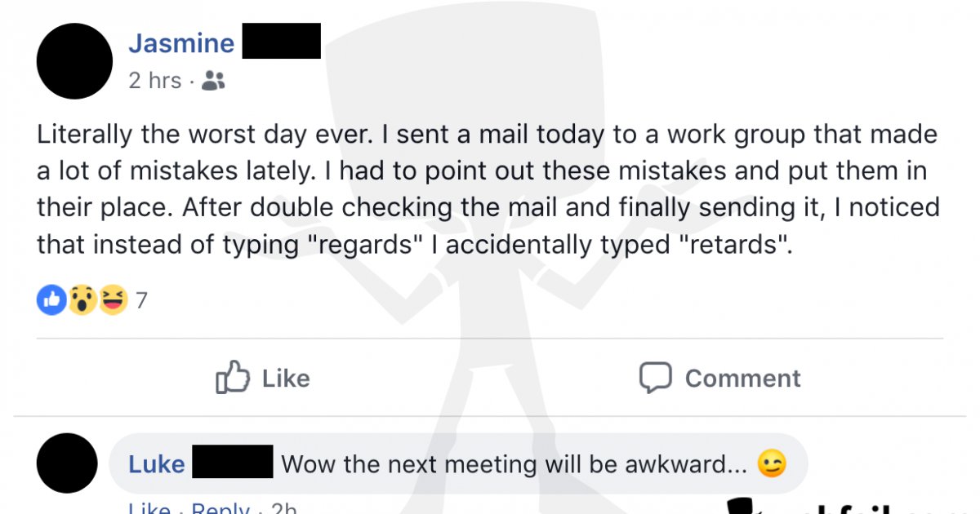Click the Like label under the post
The height and width of the screenshot is (514, 980).
pyautogui.click(x=286, y=379)
